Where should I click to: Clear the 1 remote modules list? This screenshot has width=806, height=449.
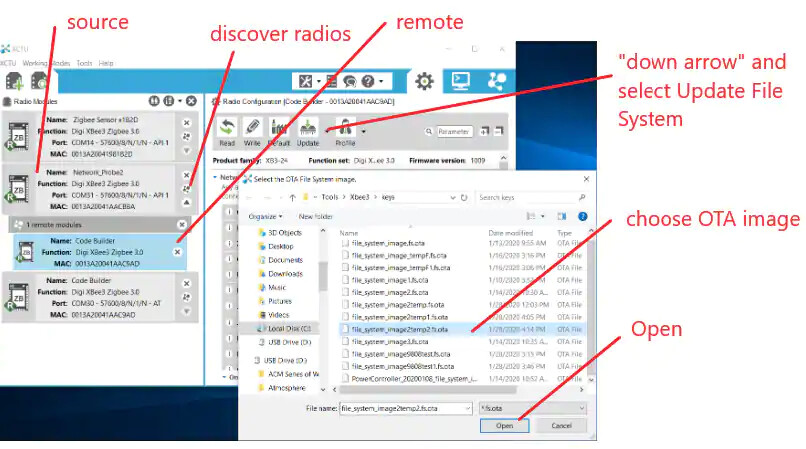(x=182, y=225)
